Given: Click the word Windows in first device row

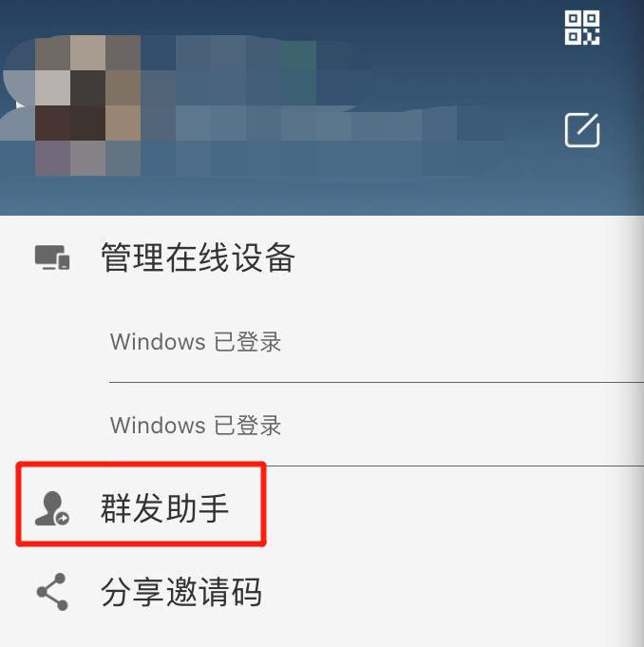Looking at the screenshot, I should tap(158, 342).
